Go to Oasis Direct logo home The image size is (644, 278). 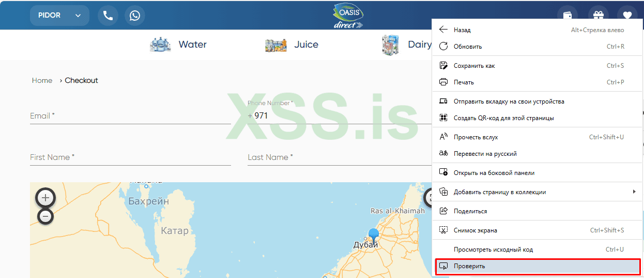click(348, 16)
